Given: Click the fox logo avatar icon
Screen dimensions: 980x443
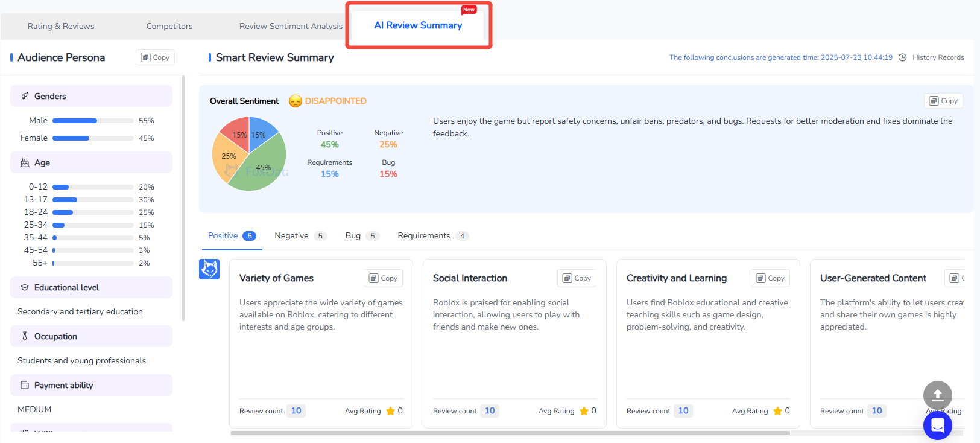Looking at the screenshot, I should [x=209, y=269].
